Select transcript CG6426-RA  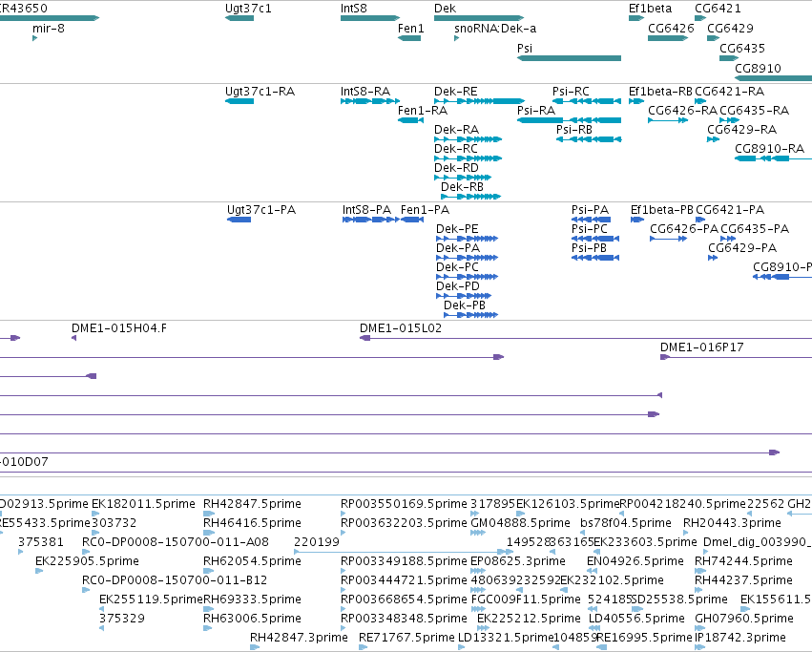click(682, 111)
